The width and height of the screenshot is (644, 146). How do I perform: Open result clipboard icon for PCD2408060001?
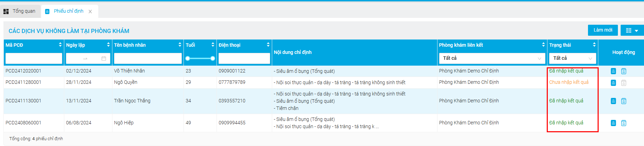[x=624, y=123]
